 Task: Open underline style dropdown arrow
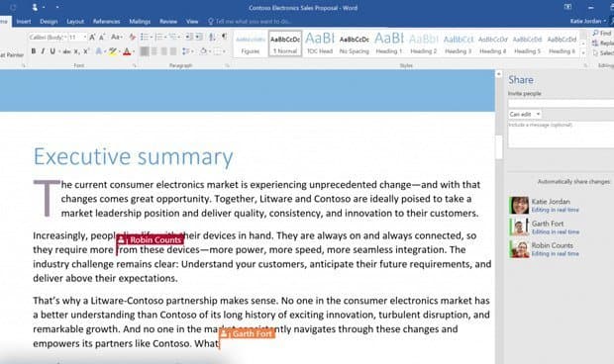pos(59,51)
